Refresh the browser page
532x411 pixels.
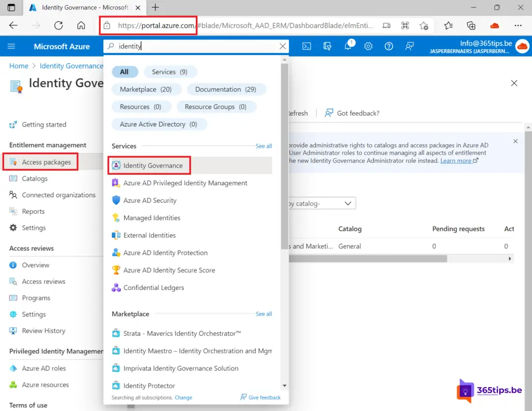click(58, 25)
